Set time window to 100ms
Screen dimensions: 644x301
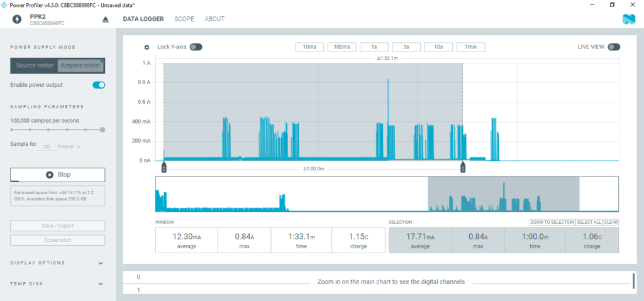point(341,47)
